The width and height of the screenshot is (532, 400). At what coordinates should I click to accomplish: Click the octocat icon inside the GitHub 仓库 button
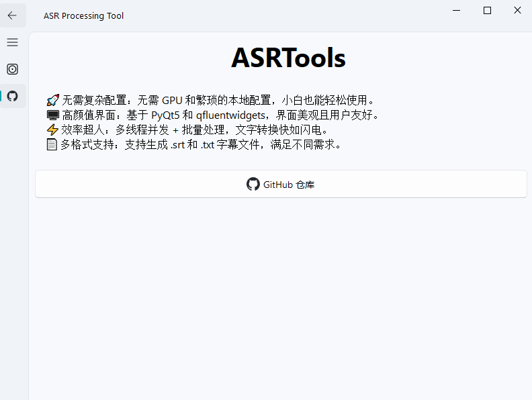click(x=253, y=184)
